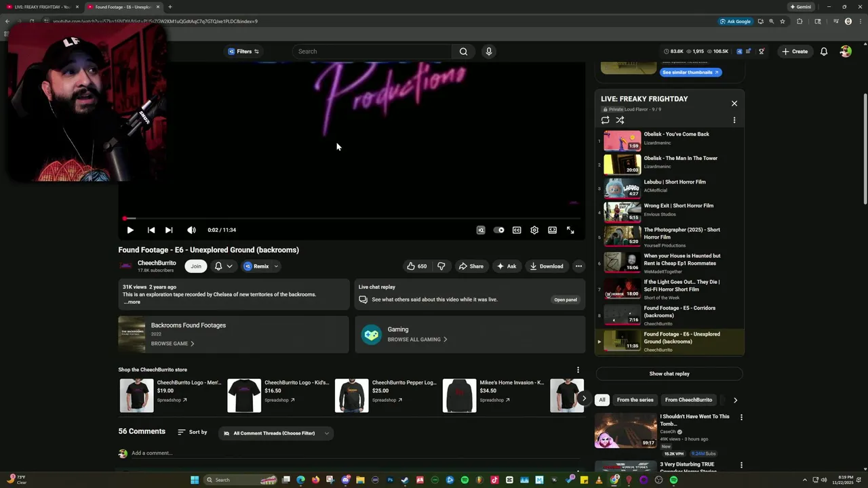This screenshot has width=868, height=488.
Task: Open a new browser tab
Action: point(170,7)
